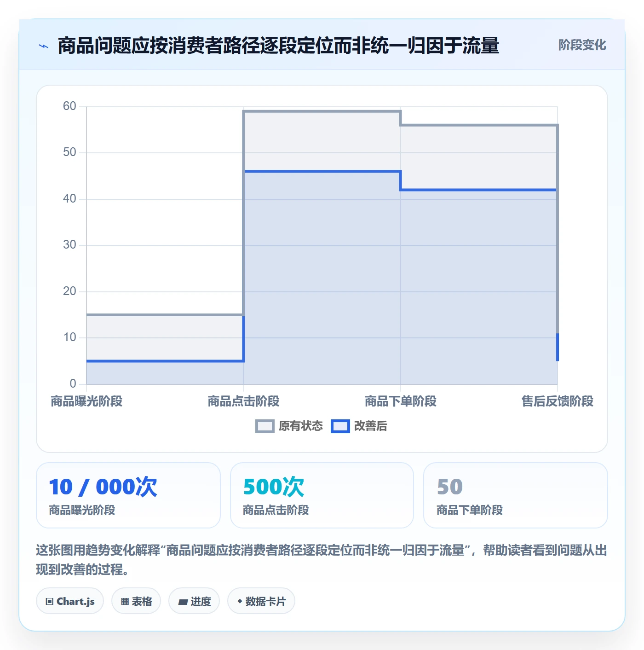Click the y-axis value 10
The height and width of the screenshot is (650, 644).
click(x=69, y=337)
